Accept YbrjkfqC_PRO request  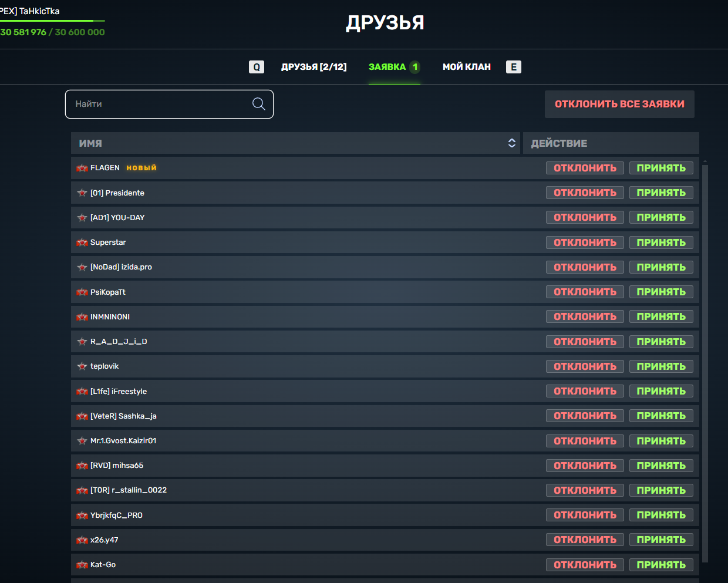[x=661, y=515]
